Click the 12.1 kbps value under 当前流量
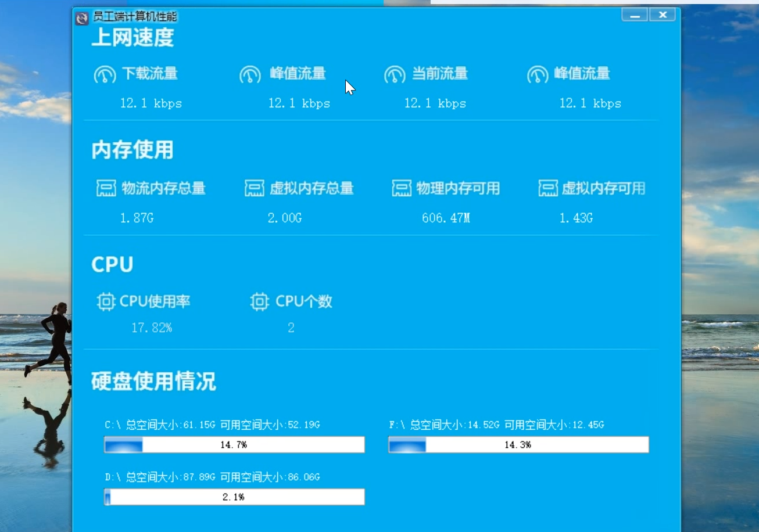 coord(435,103)
